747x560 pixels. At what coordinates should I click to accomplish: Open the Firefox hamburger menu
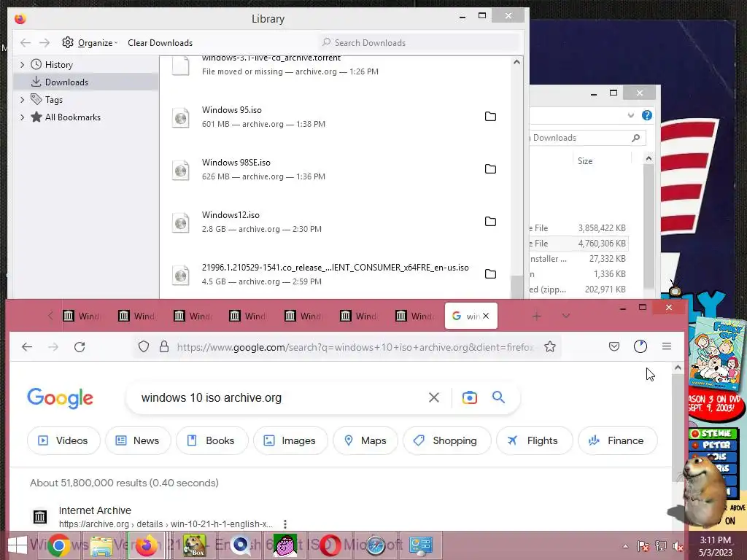667,346
